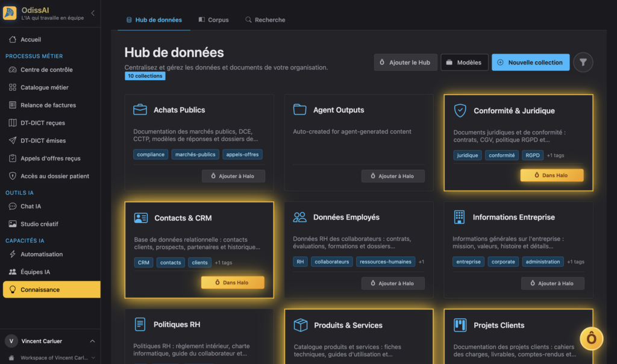Expand +1 on Données Employés tags
The image size is (617, 364).
[421, 262]
